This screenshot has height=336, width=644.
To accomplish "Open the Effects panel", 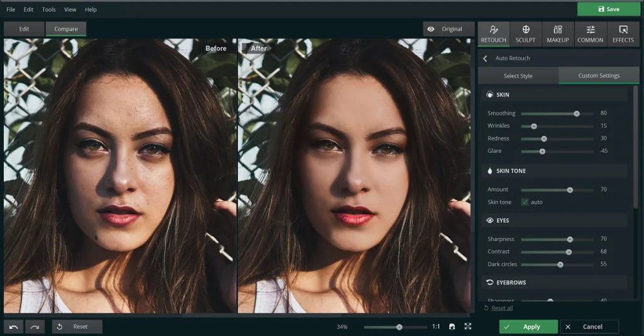I will pos(623,34).
